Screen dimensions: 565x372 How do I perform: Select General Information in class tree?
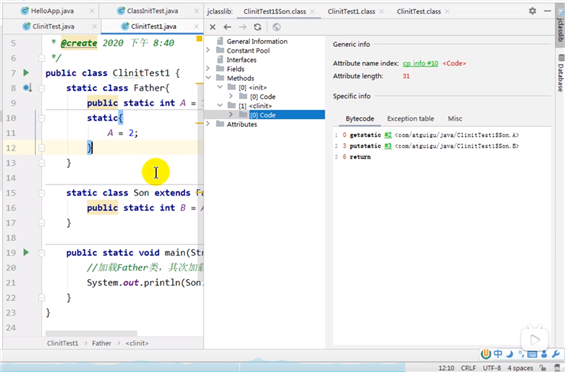(x=257, y=41)
